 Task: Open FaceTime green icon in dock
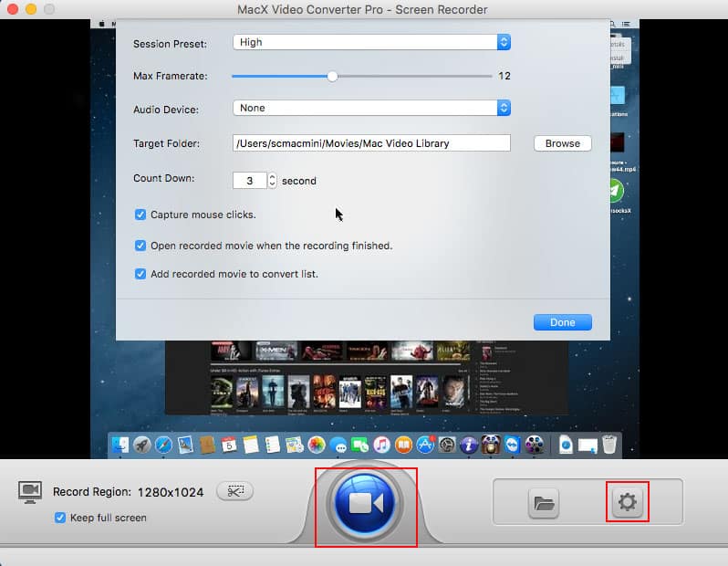tap(359, 445)
